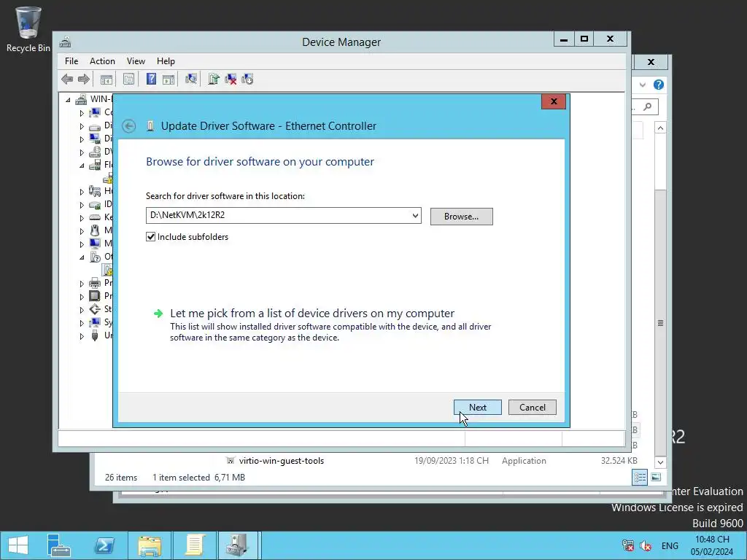Click the blue Help question-mark toolbar icon
747x560 pixels.
pyautogui.click(x=151, y=79)
